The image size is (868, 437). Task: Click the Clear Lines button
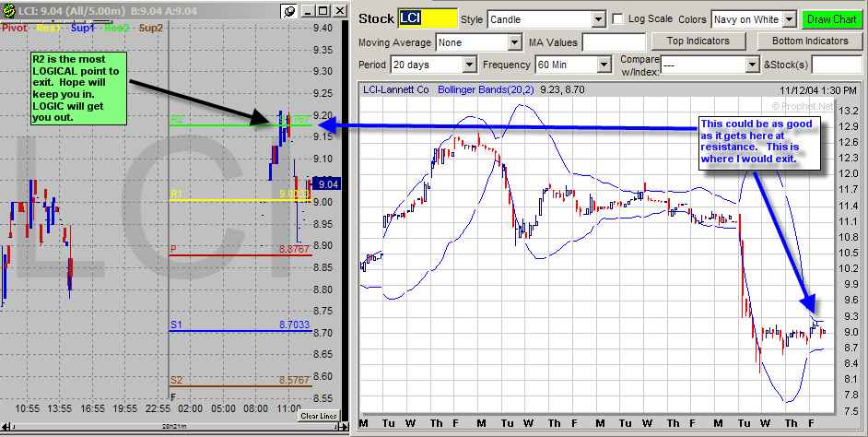pyautogui.click(x=318, y=416)
